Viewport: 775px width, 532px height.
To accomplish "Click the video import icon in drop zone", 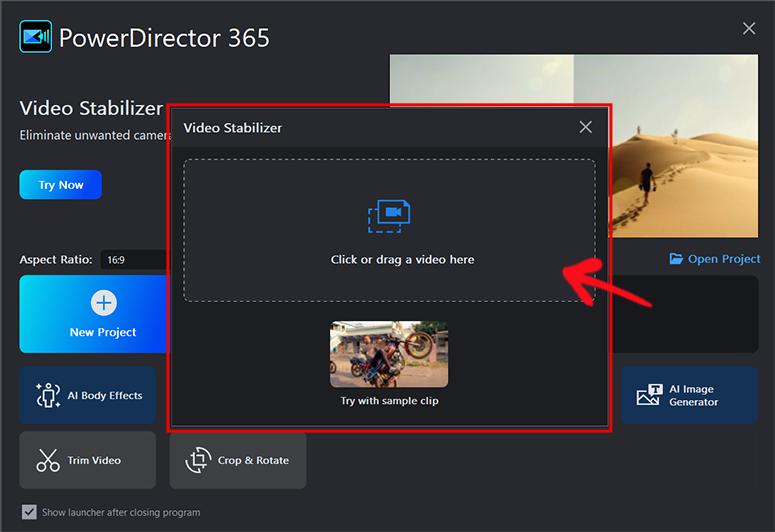I will (389, 216).
